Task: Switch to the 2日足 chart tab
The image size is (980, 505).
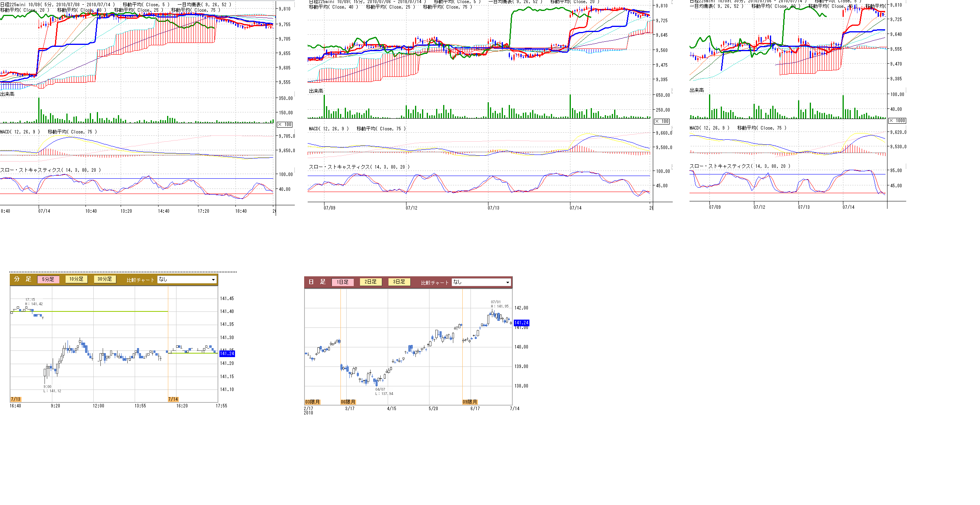Action: click(x=371, y=282)
